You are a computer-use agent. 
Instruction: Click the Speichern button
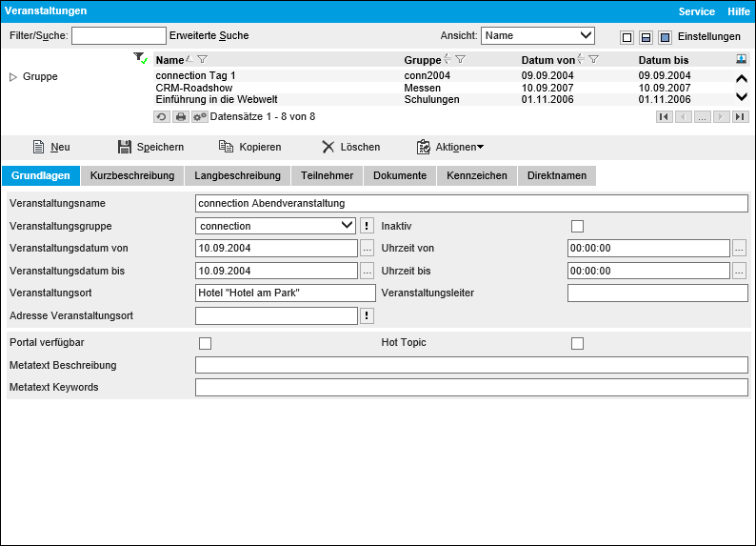pos(150,147)
